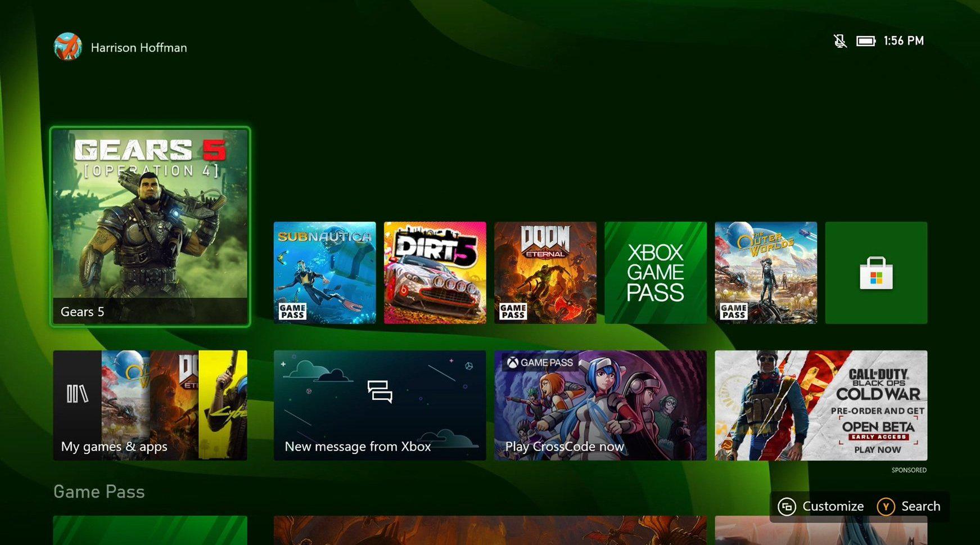Open the Xbox Game Pass tile
This screenshot has width=980, height=545.
[655, 273]
